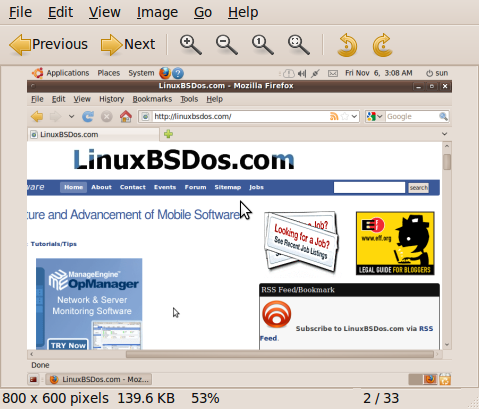
Task: Rotate the image clockwise
Action: (x=383, y=45)
